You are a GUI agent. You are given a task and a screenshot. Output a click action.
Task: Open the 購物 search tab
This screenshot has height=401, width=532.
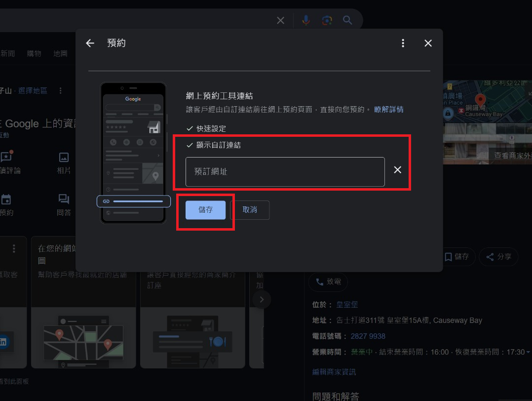coord(34,53)
